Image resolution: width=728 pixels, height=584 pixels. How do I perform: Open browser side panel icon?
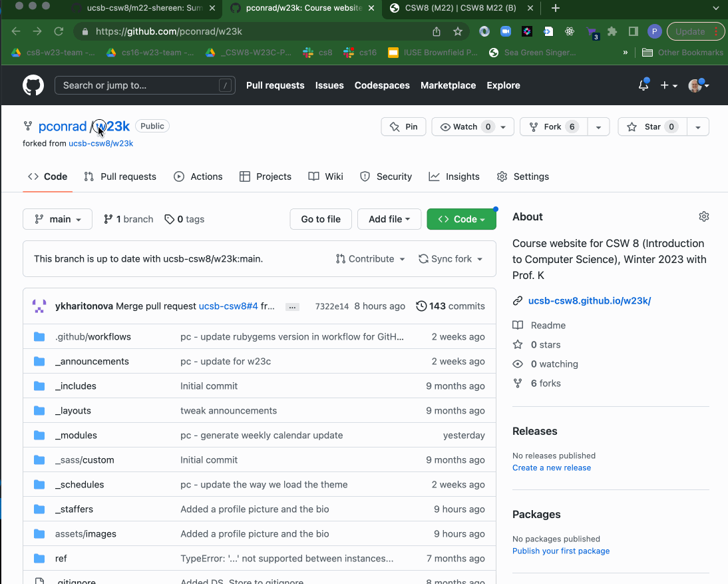pyautogui.click(x=634, y=31)
